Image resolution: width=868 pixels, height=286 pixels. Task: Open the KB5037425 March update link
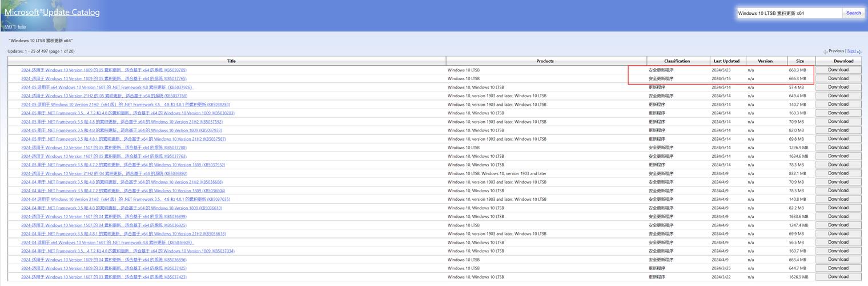tap(104, 268)
